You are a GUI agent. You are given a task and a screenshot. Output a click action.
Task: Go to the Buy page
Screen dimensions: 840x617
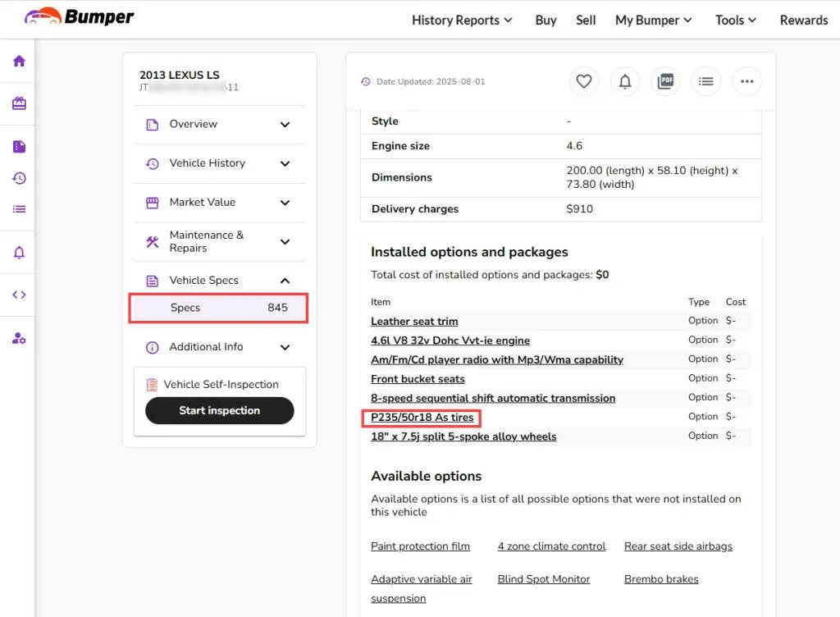coord(546,21)
